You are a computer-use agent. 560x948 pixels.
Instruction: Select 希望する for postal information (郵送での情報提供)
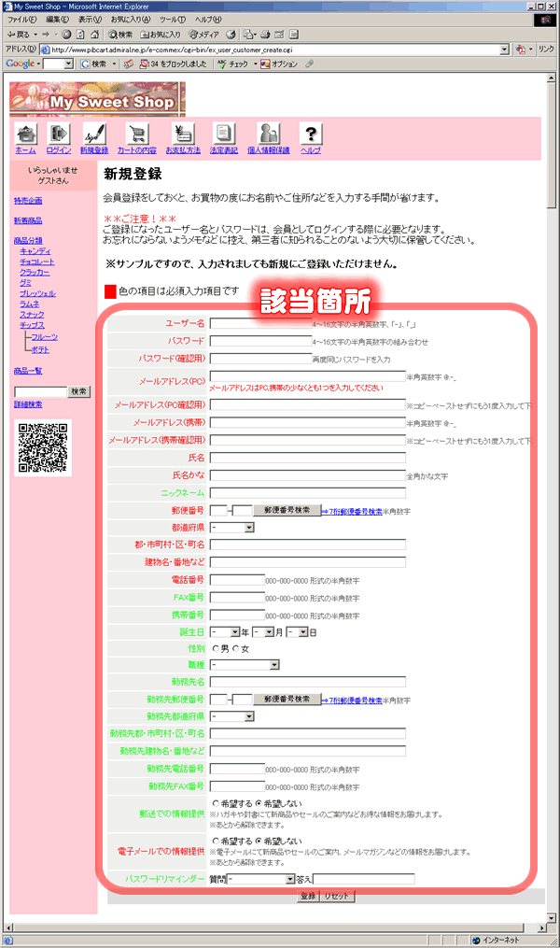click(x=216, y=803)
